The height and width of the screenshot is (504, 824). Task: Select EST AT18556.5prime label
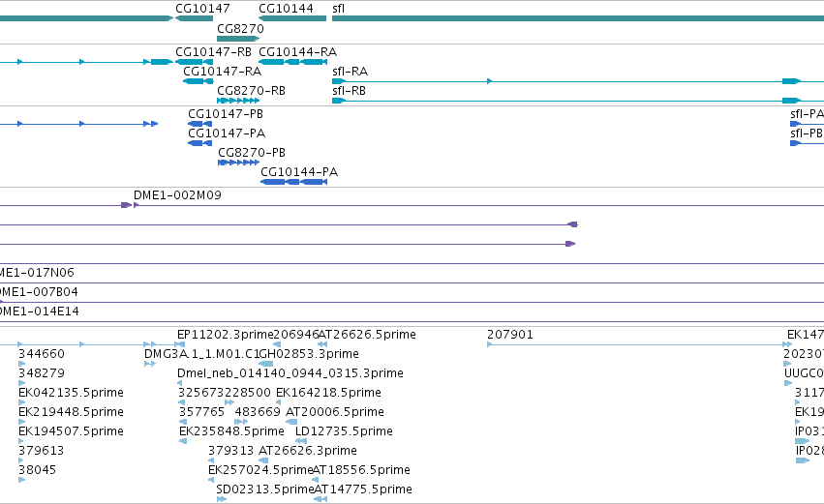click(x=361, y=470)
